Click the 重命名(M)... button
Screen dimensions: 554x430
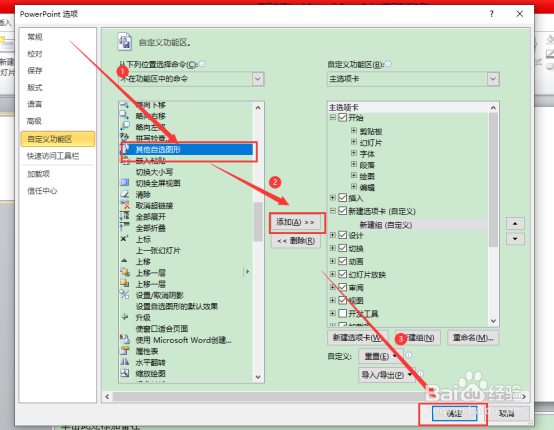pyautogui.click(x=473, y=338)
